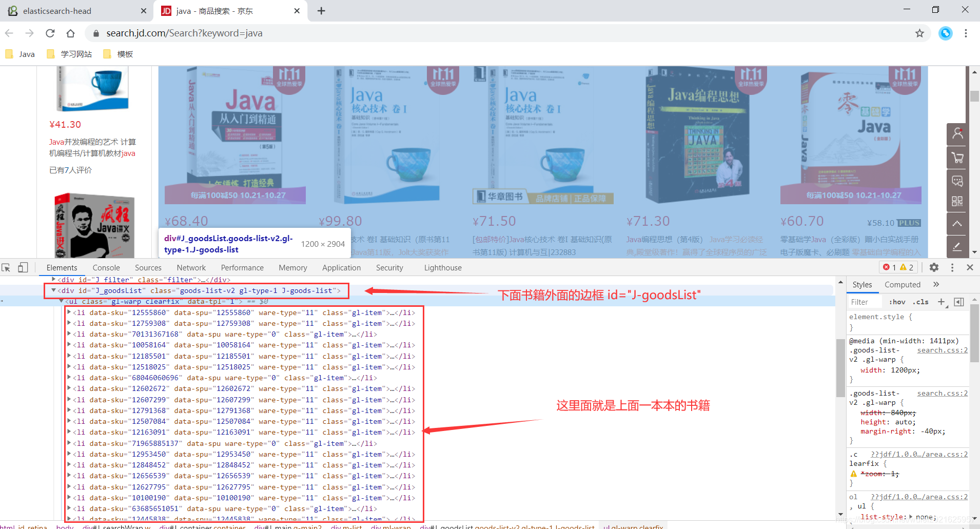This screenshot has width=980, height=529.
Task: Go to the home page icon
Action: click(x=71, y=33)
